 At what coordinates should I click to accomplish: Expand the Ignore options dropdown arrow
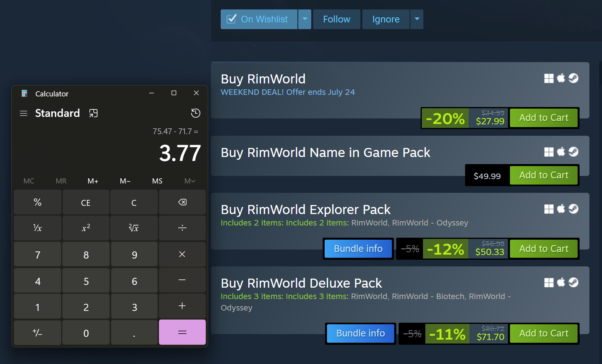click(417, 19)
